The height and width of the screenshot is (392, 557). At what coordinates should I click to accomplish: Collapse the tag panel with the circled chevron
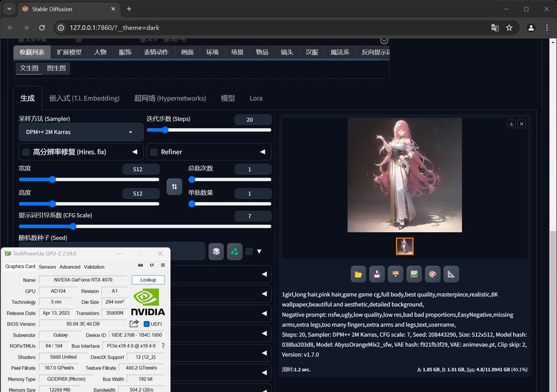point(384,40)
